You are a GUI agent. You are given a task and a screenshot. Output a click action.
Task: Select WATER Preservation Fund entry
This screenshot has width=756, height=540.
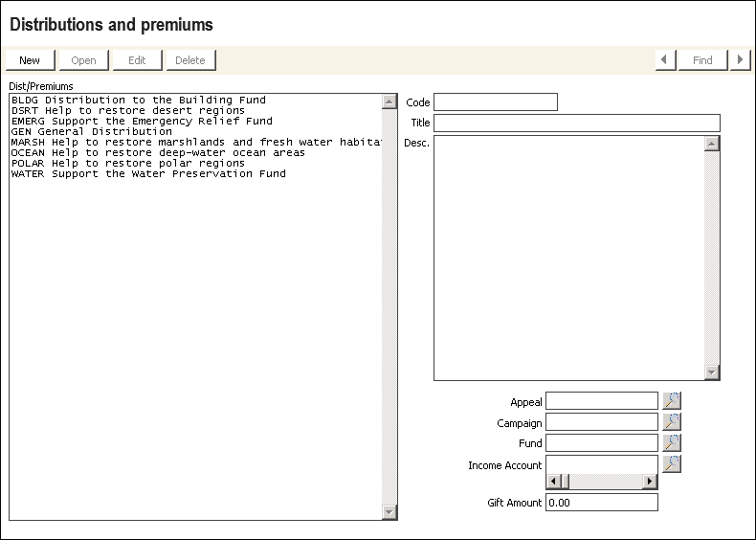coord(148,173)
